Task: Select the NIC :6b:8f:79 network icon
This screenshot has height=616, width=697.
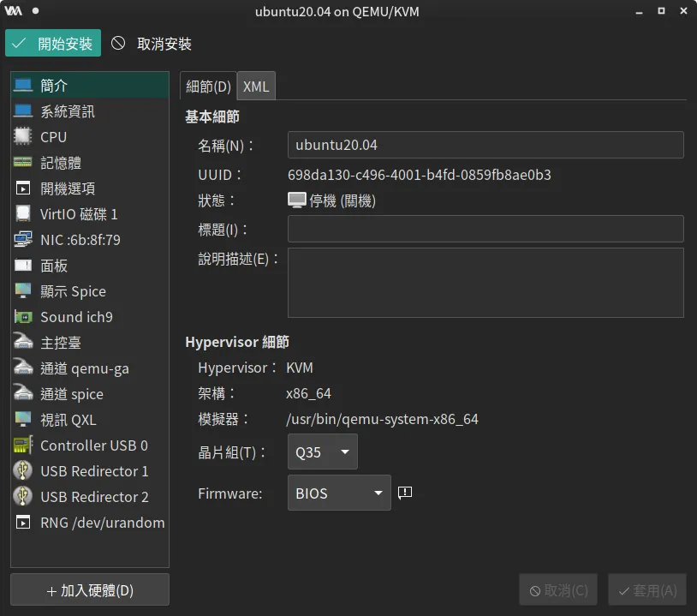Action: (23, 240)
